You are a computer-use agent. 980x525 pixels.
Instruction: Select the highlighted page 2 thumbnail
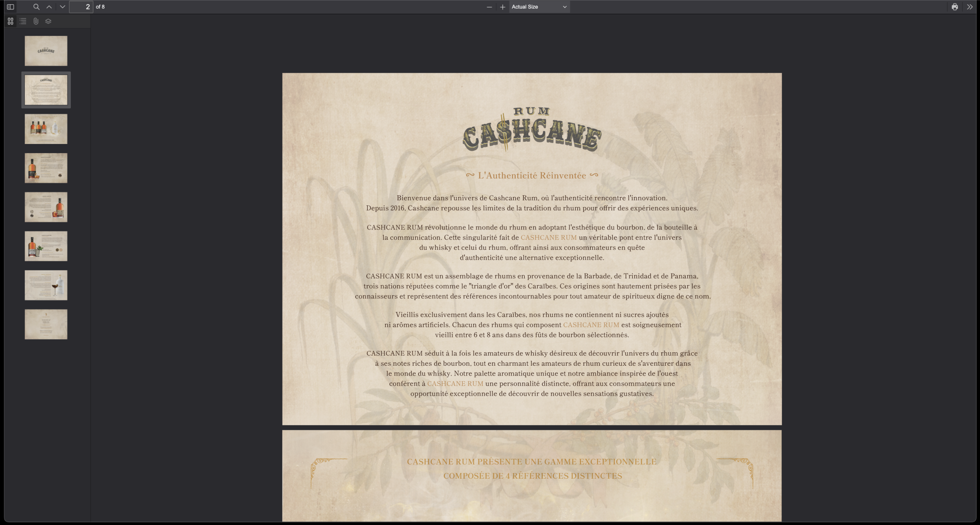point(46,90)
